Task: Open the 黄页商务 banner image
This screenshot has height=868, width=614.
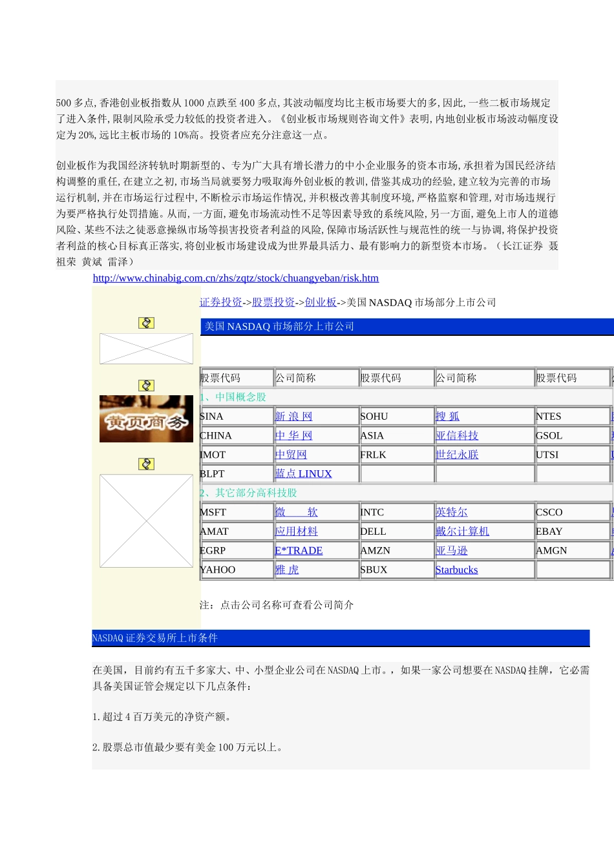Action: 146,418
